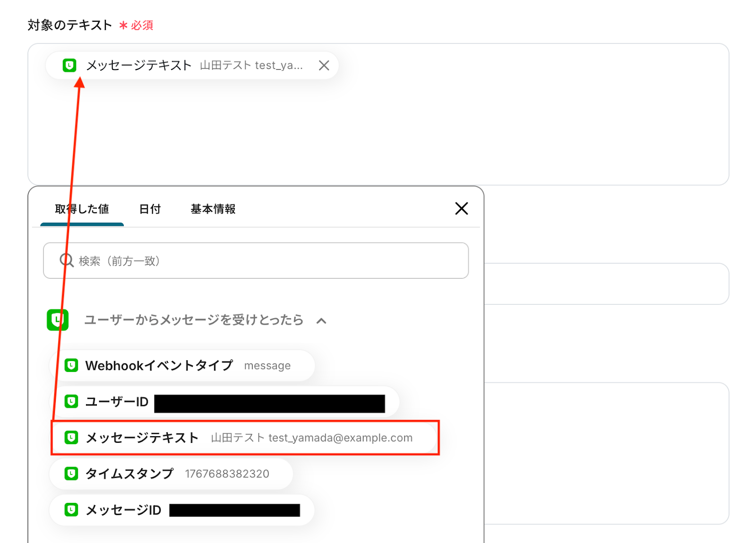This screenshot has height=543, width=756.
Task: Click the 検索（前方一致） search field
Action: (x=256, y=260)
